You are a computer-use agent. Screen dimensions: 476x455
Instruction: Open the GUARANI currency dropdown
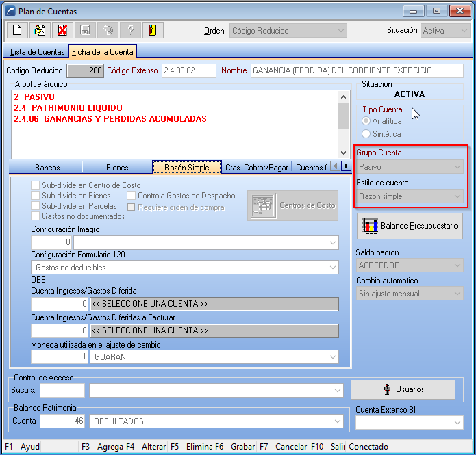pos(214,357)
